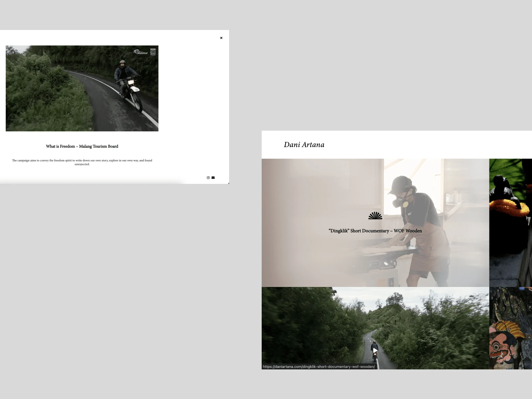532x399 pixels.
Task: Open the What is Freedom project title
Action: click(x=82, y=146)
